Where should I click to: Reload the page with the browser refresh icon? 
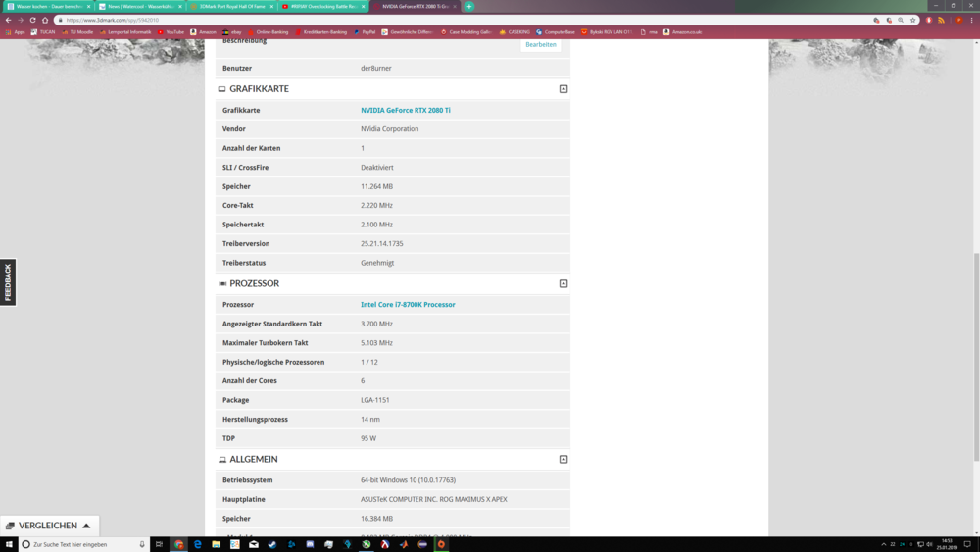click(x=32, y=20)
